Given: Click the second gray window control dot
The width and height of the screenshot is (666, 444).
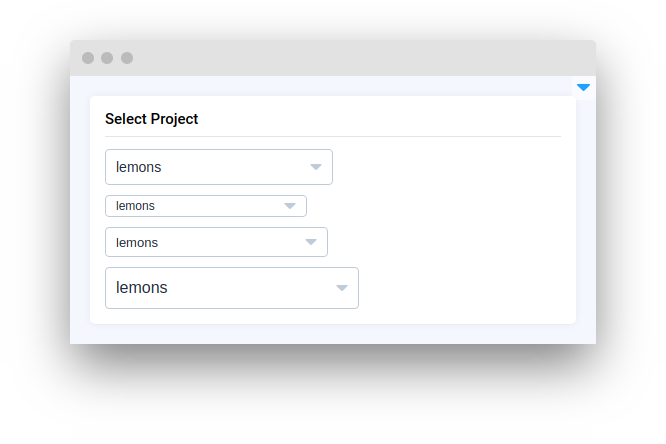Looking at the screenshot, I should 107,58.
